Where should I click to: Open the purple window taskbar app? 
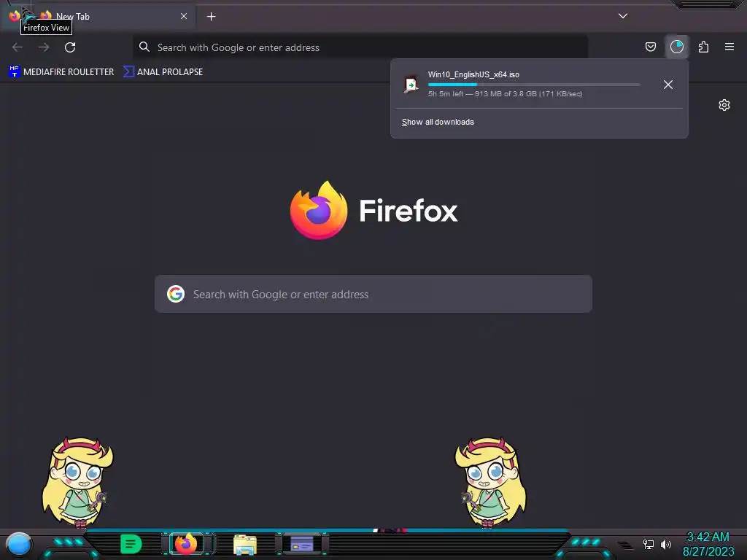pyautogui.click(x=302, y=544)
